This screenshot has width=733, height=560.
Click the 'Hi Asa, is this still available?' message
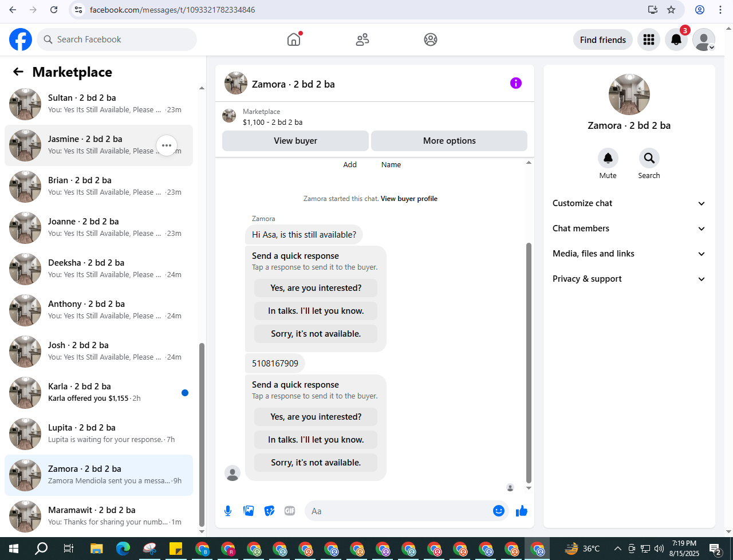[304, 235]
